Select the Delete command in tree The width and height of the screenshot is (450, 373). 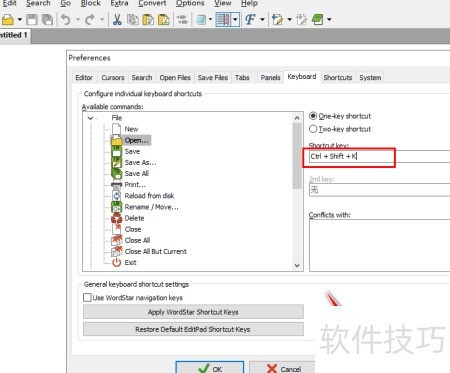[134, 218]
